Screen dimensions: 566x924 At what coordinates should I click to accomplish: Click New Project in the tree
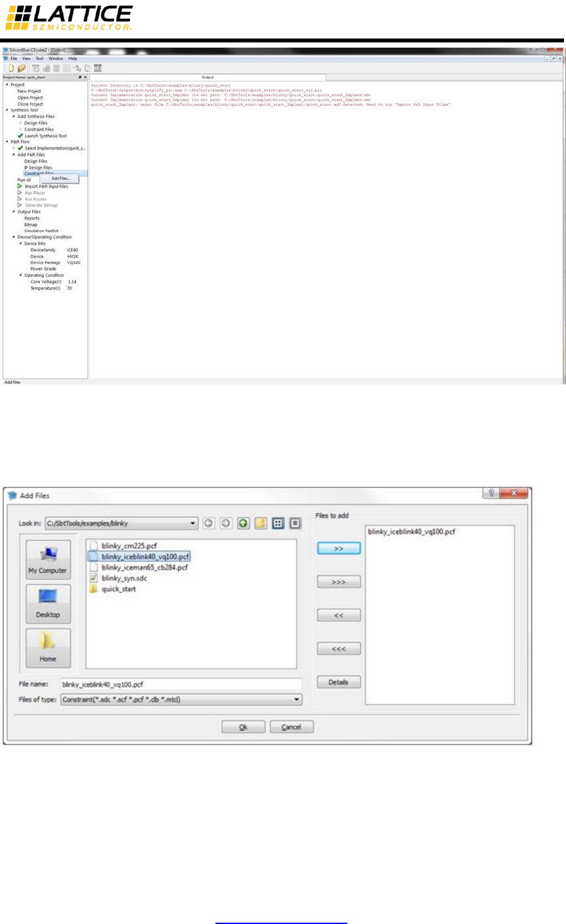pyautogui.click(x=29, y=91)
